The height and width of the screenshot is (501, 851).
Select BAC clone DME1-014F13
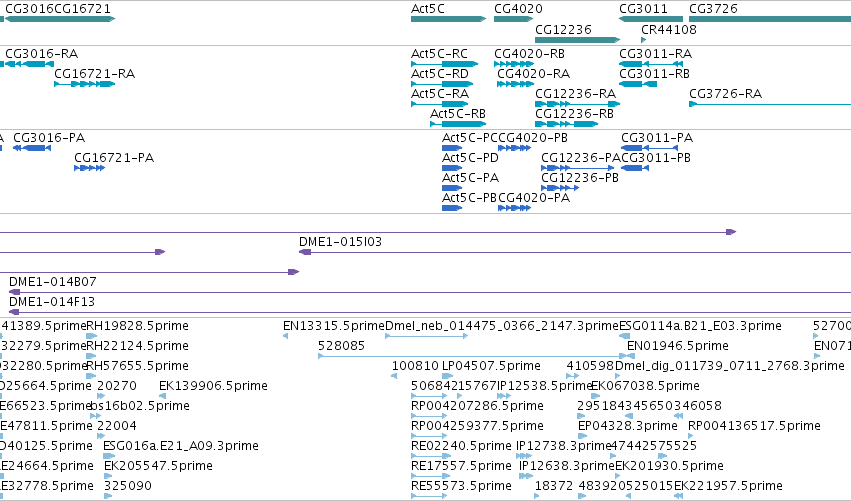pos(430,313)
